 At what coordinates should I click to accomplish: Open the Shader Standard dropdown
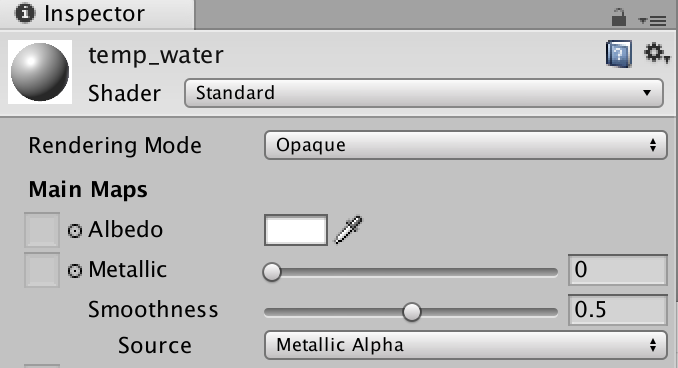424,93
